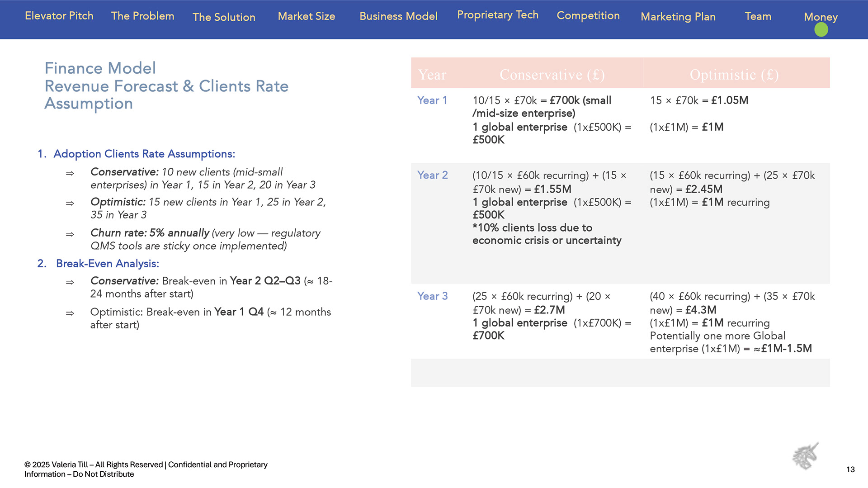868x488 pixels.
Task: Click the copyright notice footer text
Action: (x=146, y=469)
